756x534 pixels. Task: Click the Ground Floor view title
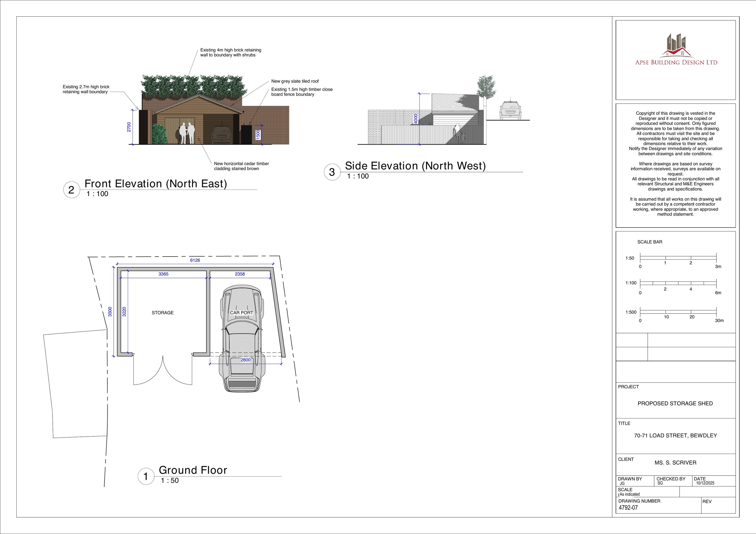193,470
